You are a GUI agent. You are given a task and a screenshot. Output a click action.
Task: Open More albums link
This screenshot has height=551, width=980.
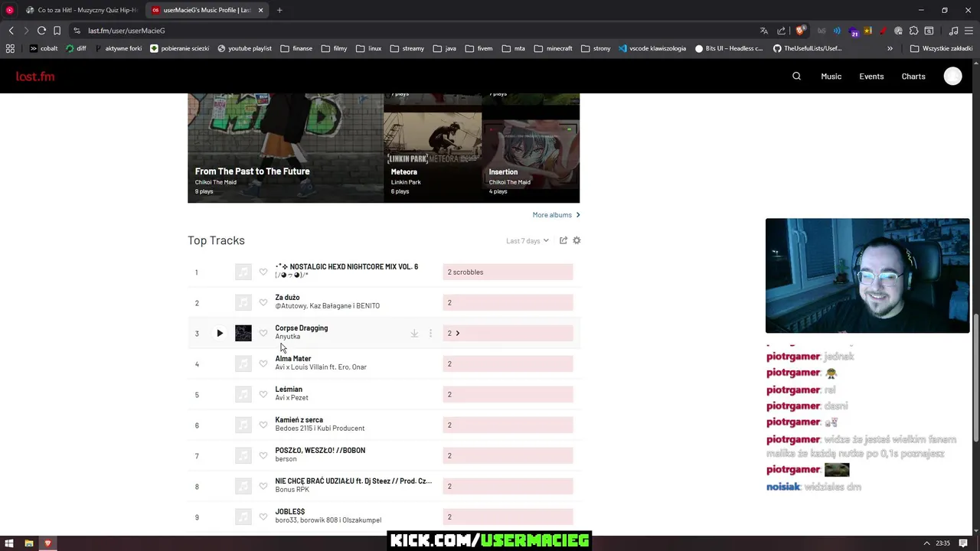tap(556, 215)
